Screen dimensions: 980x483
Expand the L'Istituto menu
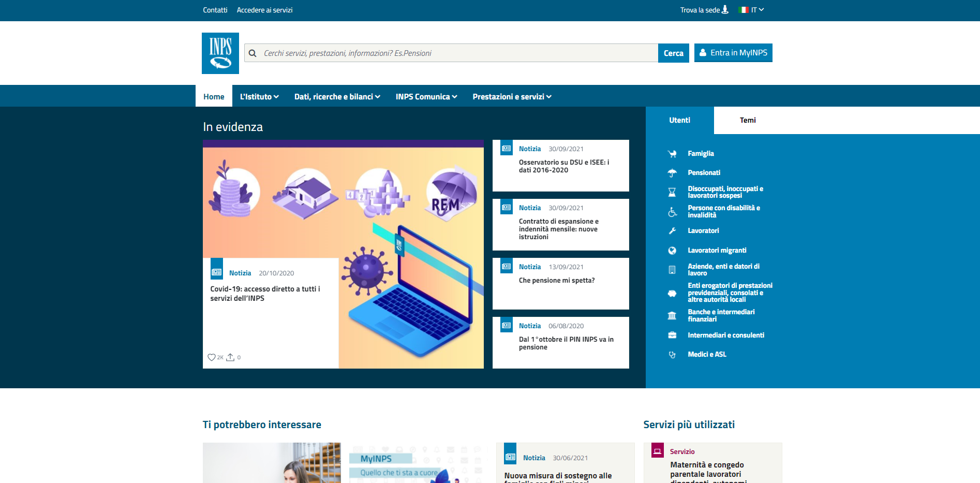click(x=259, y=97)
